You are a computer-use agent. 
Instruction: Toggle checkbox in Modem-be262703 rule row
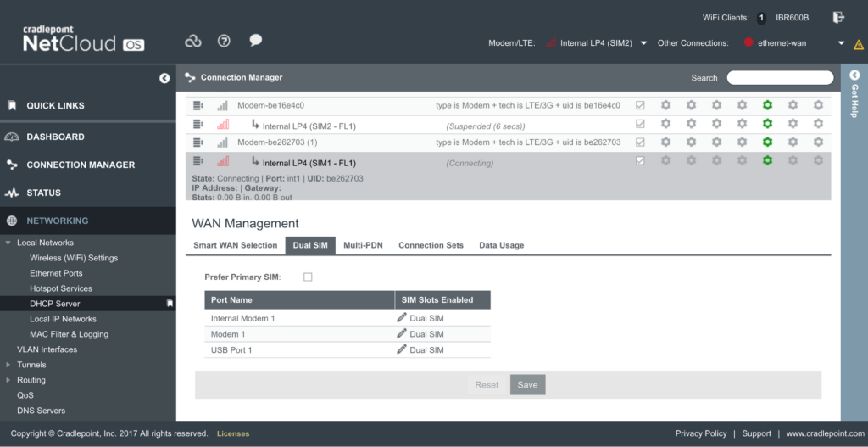coord(640,142)
